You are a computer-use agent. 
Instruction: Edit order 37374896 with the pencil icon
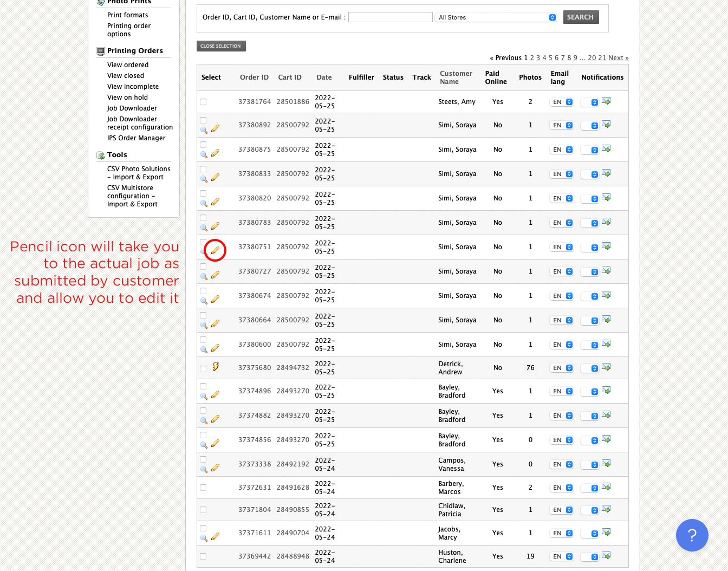tap(215, 395)
